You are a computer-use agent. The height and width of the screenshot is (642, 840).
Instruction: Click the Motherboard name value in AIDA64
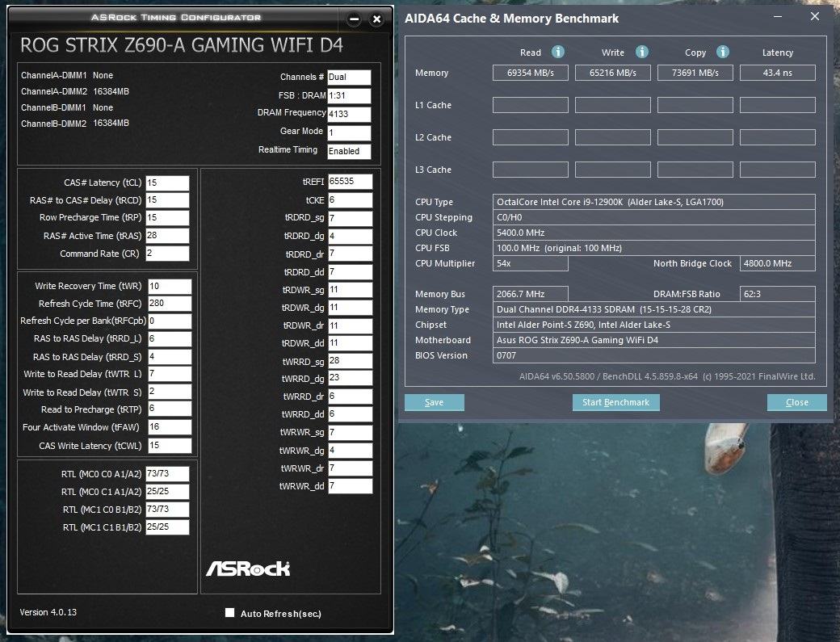[654, 340]
